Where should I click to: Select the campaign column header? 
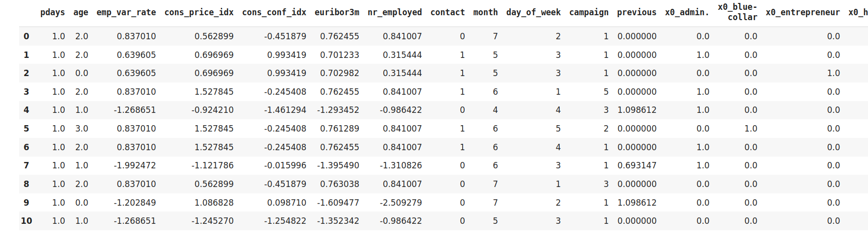589,12
